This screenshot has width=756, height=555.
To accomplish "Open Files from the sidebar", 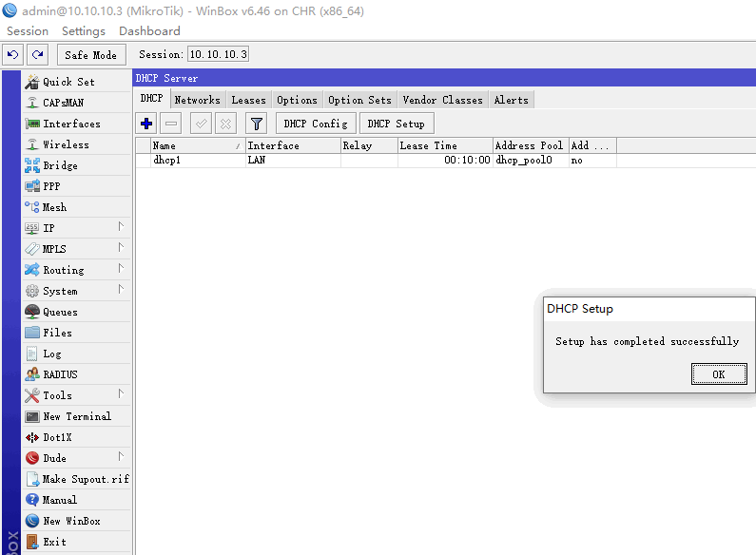I will point(77,333).
